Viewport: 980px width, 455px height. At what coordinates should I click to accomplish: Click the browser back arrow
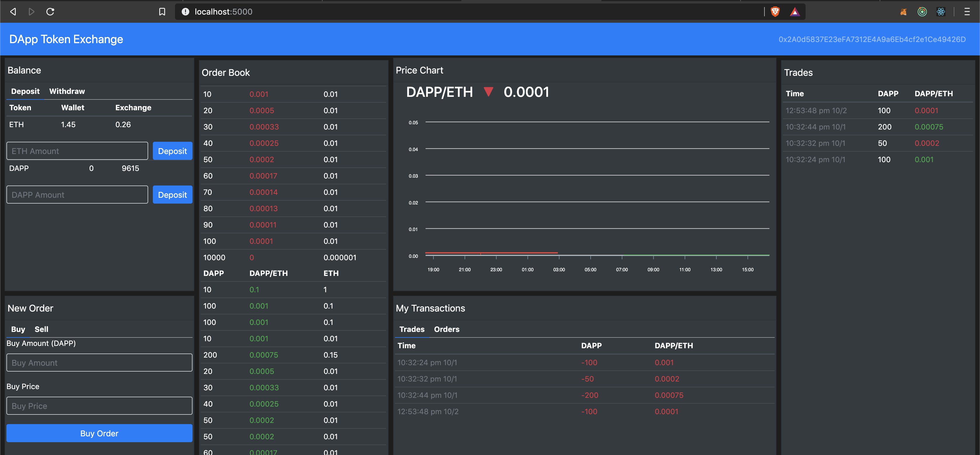click(13, 12)
